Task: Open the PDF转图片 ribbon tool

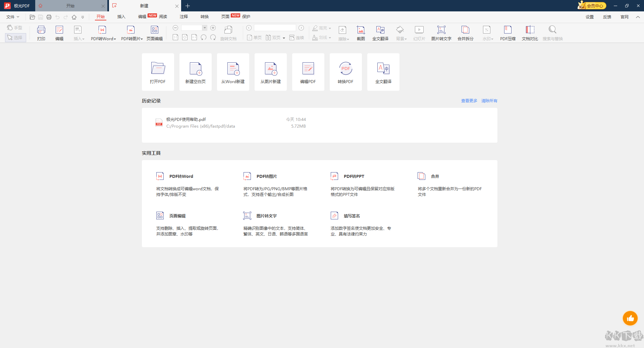Action: tap(131, 33)
